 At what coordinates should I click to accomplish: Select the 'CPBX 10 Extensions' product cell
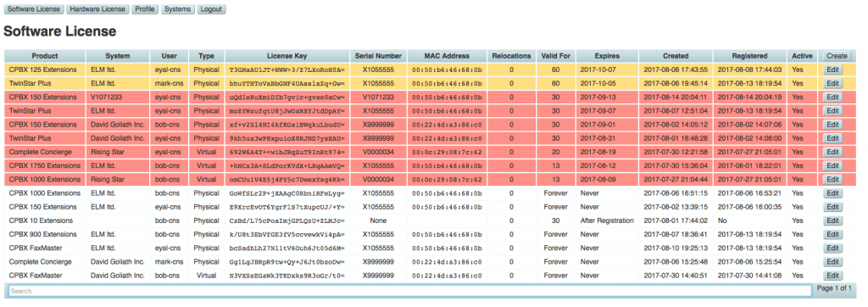point(45,220)
